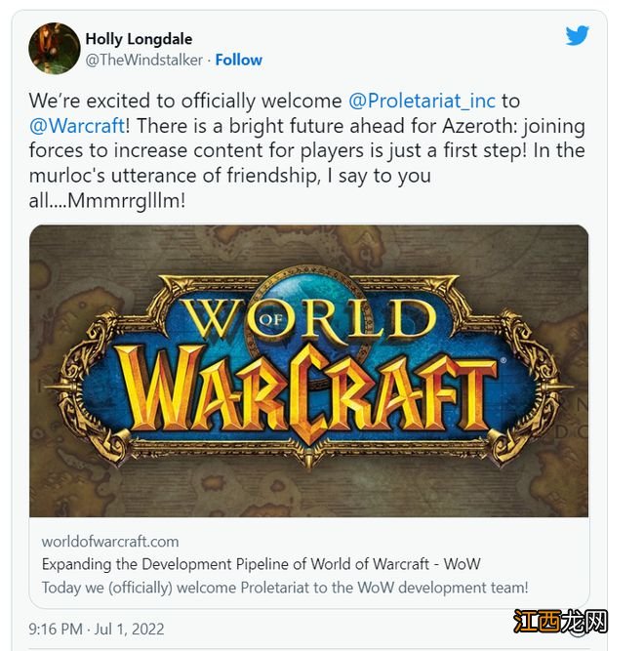Click the ornate gold frame's left spike
Screen dimensions: 644x651
tap(56, 387)
